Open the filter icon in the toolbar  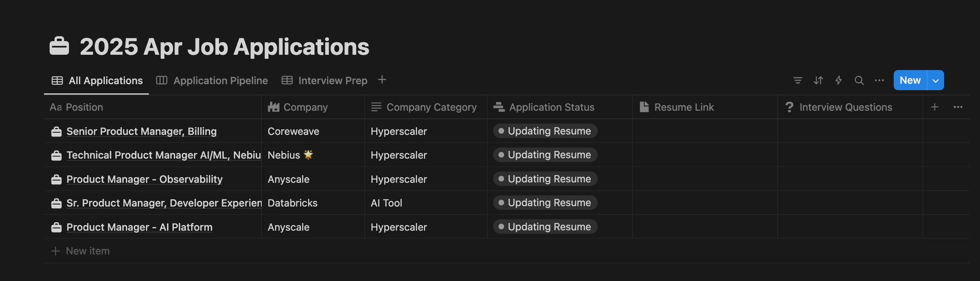797,81
